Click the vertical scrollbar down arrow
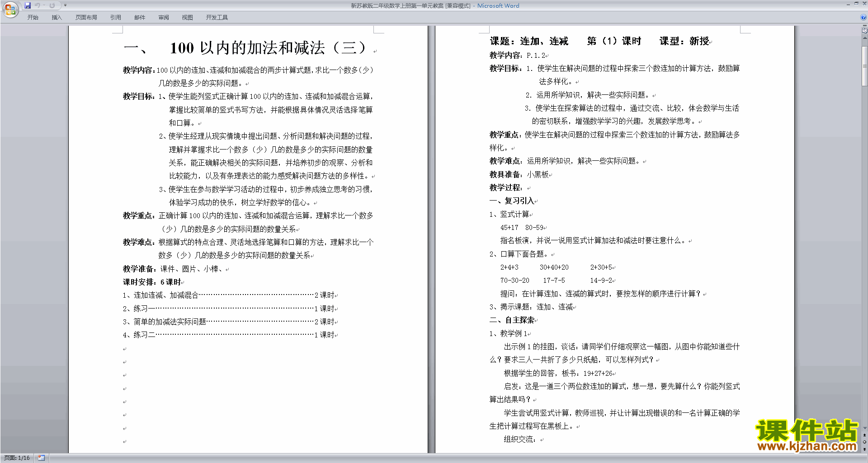The image size is (868, 463). click(864, 428)
